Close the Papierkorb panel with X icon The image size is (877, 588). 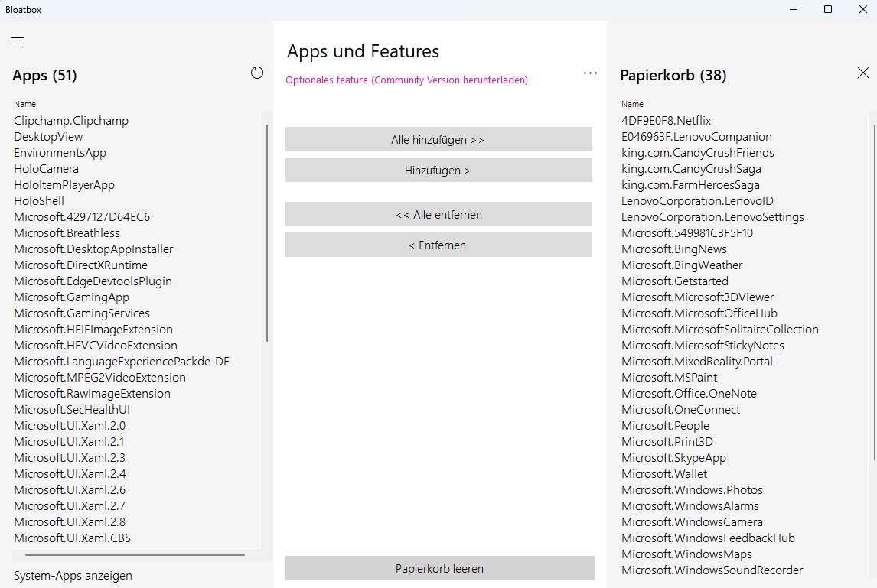point(862,73)
